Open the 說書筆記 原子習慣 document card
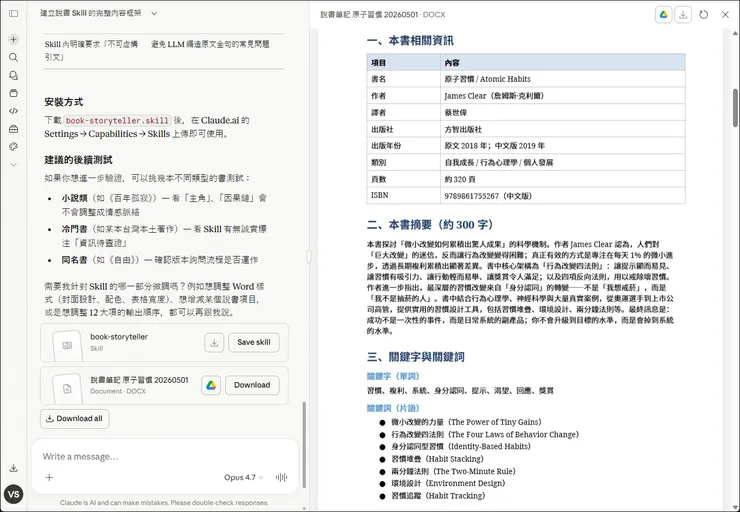 pyautogui.click(x=164, y=385)
